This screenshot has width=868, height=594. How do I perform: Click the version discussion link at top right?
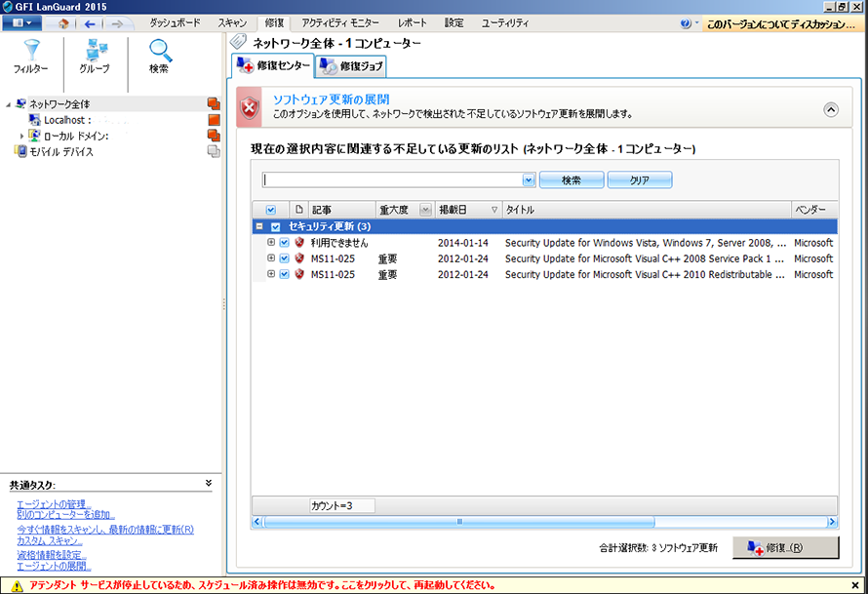(781, 24)
